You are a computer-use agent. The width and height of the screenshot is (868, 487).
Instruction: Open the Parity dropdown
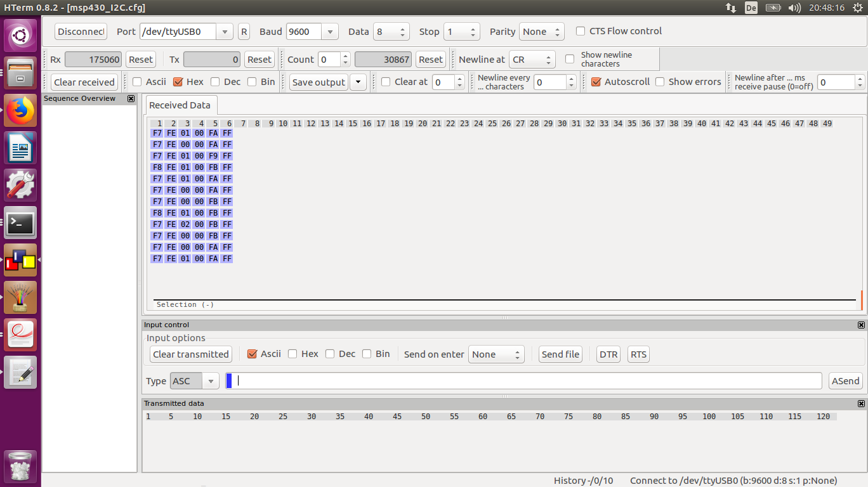[x=541, y=32]
